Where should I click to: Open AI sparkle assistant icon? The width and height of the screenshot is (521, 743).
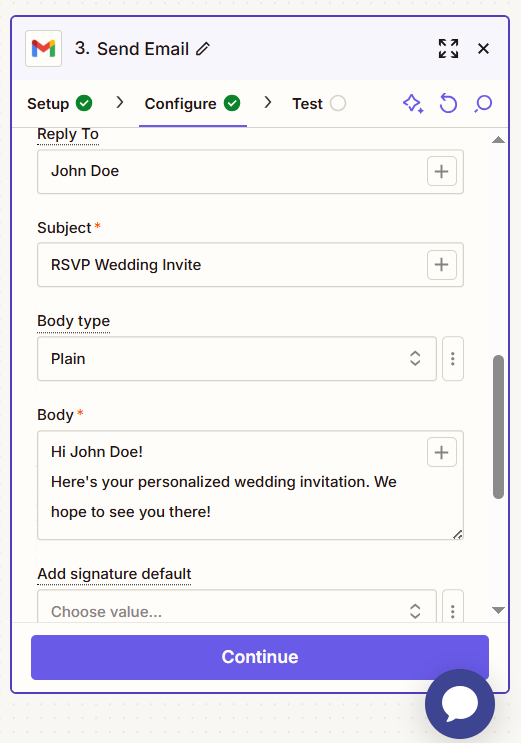413,103
